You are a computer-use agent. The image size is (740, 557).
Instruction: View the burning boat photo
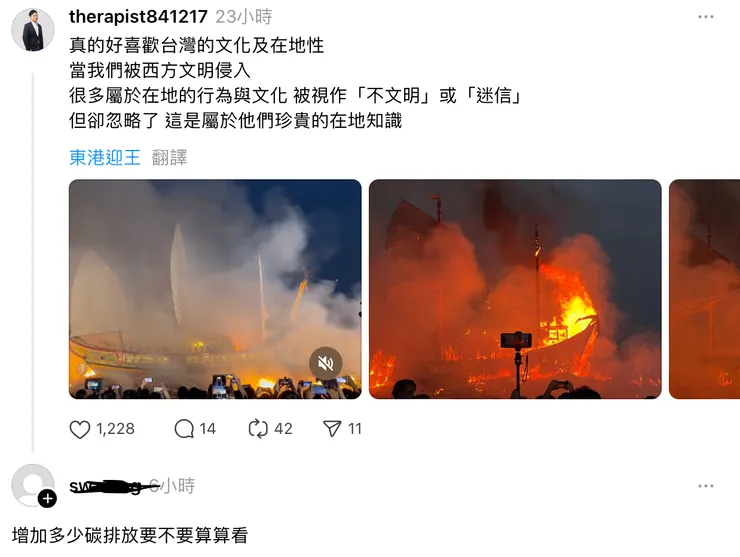click(515, 289)
